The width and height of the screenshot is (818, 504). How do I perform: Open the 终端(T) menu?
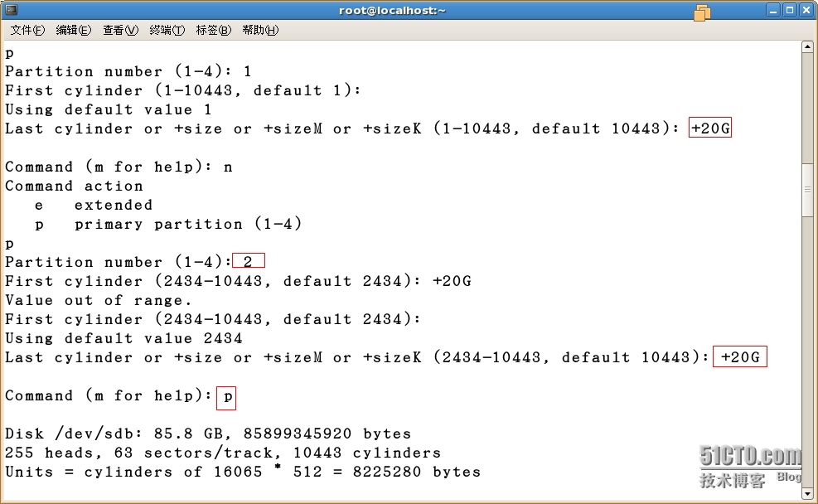click(x=167, y=31)
